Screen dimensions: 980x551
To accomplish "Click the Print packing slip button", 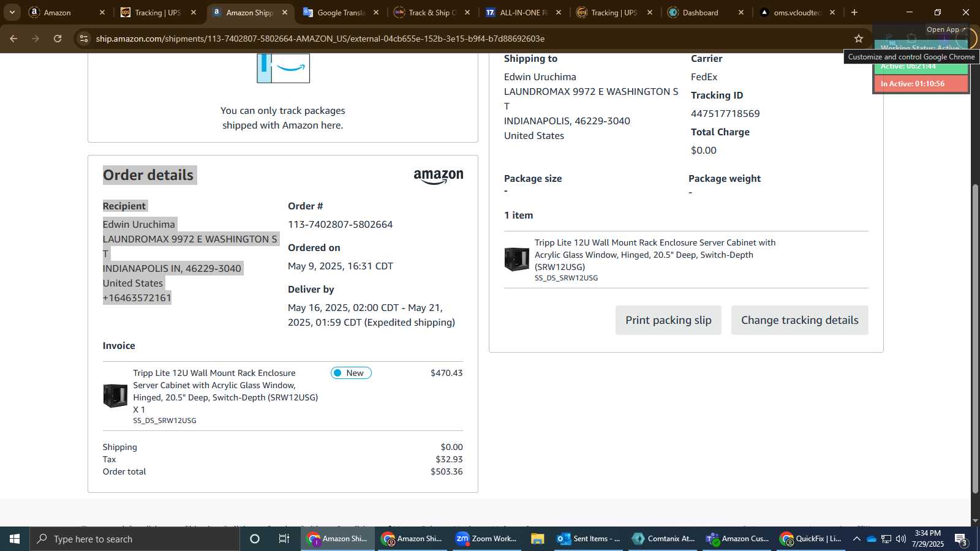I will tap(668, 320).
